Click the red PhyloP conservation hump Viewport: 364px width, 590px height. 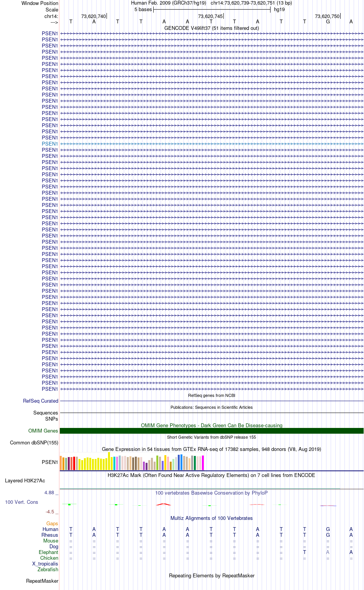[164, 504]
